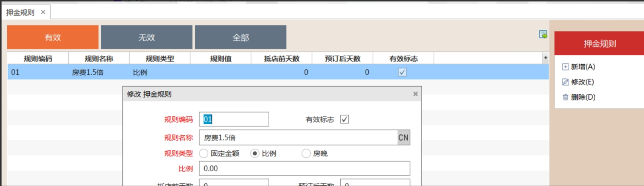Click the 规则名称 text field
The image size is (644, 186).
[x=298, y=138]
